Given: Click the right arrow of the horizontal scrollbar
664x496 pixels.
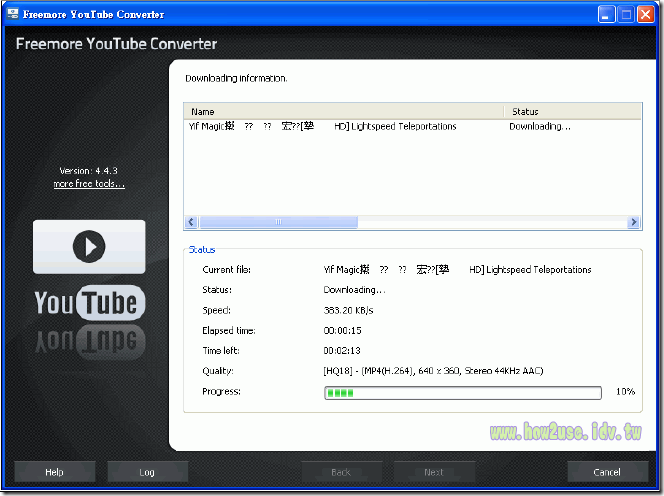Looking at the screenshot, I should (x=633, y=222).
